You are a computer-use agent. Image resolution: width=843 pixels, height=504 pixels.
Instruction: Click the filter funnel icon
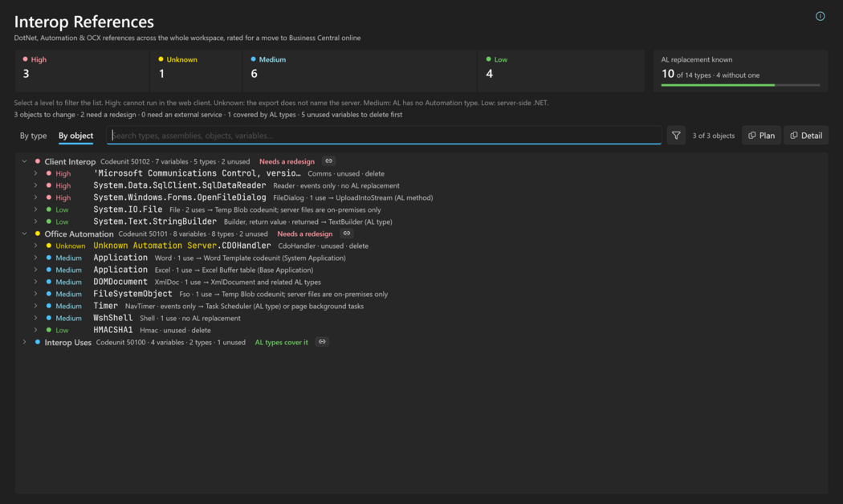(676, 136)
